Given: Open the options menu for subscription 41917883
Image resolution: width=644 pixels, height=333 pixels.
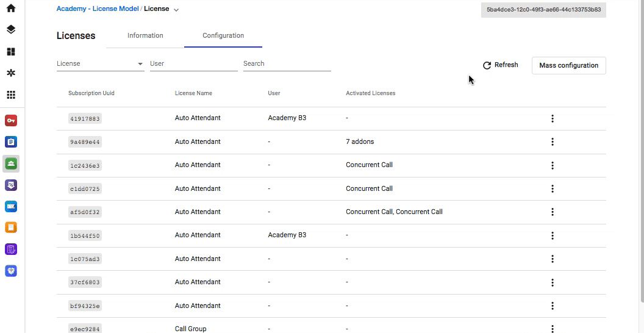Looking at the screenshot, I should (x=553, y=119).
